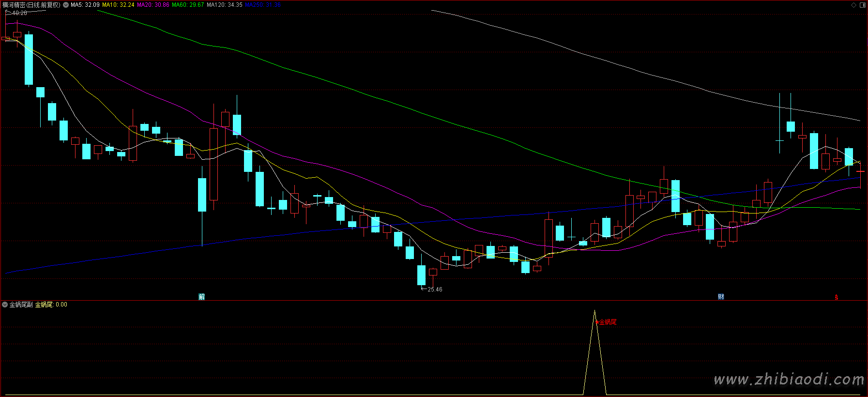Click the 25.46 low price label

pos(435,290)
